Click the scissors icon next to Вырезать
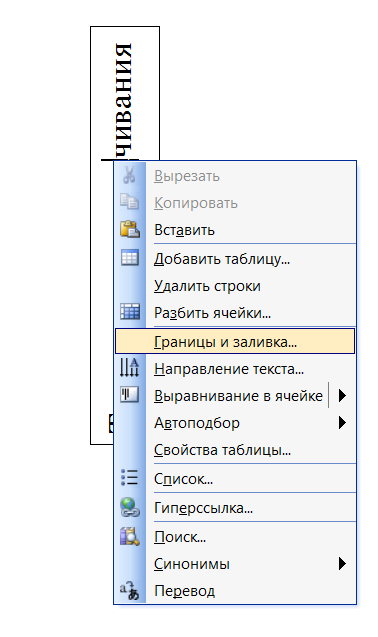Viewport: 378px width, 637px height. [x=129, y=175]
